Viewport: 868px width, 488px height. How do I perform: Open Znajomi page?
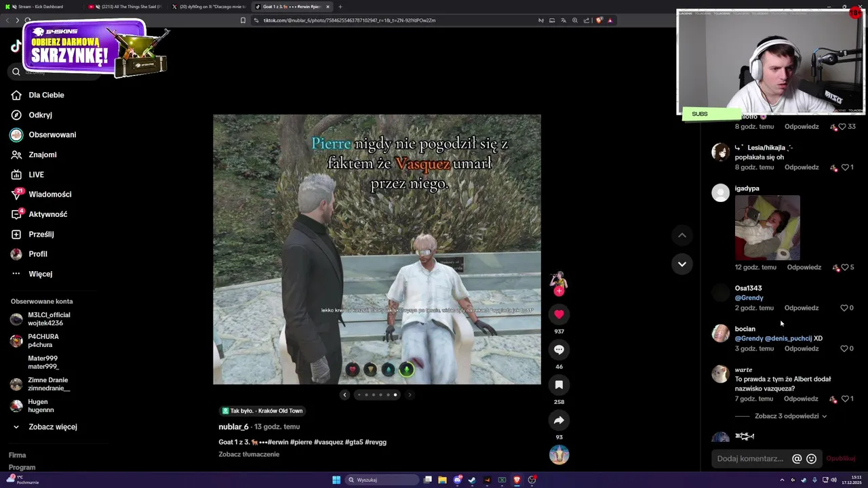click(x=34, y=155)
